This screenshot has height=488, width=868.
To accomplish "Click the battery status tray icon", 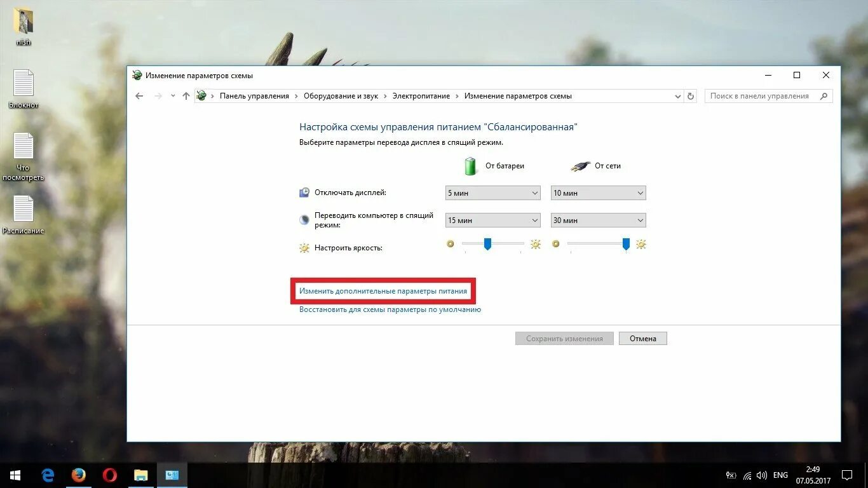I will click(x=731, y=475).
